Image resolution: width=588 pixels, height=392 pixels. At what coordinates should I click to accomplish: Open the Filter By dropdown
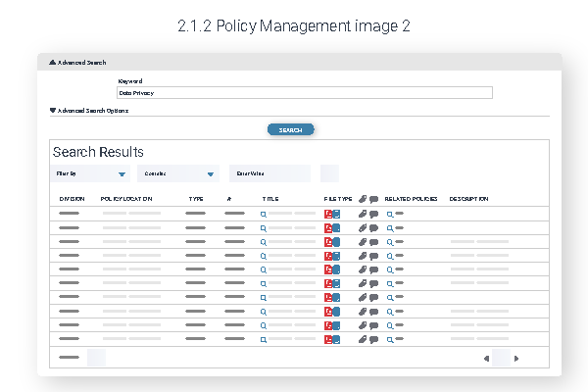90,173
